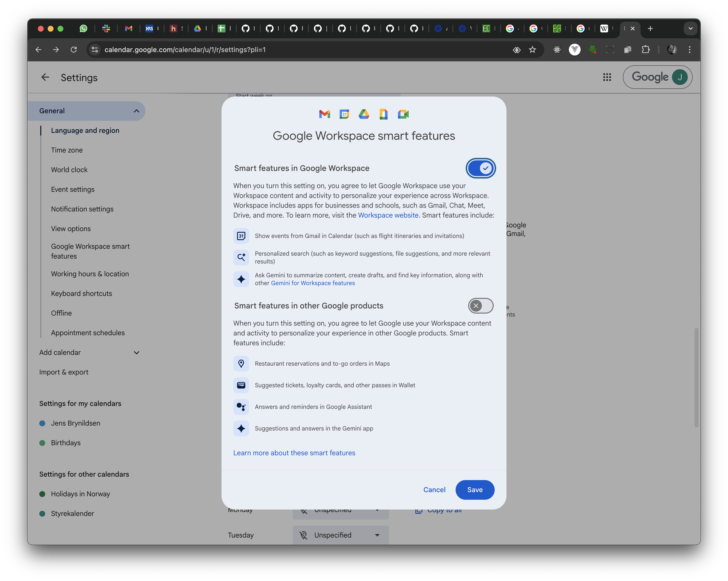Image resolution: width=728 pixels, height=581 pixels.
Task: Click the Google apps grid icon
Action: 607,77
